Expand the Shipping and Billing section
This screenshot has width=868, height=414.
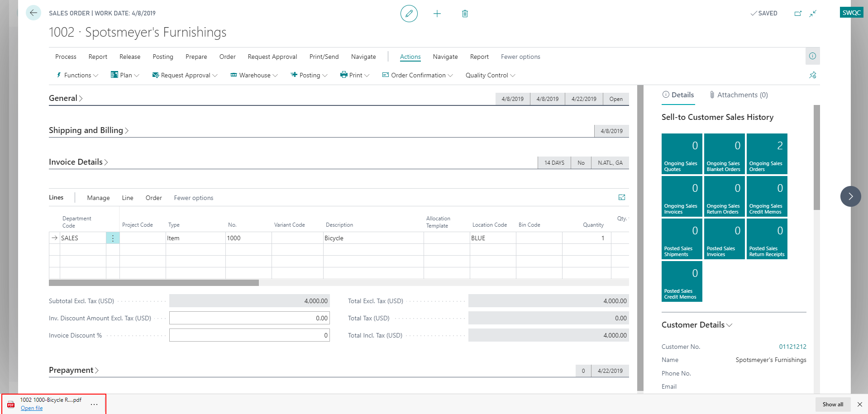[x=89, y=130]
